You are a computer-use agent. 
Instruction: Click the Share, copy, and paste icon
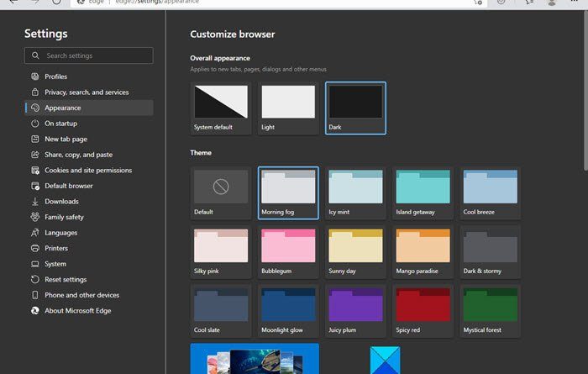tap(35, 155)
